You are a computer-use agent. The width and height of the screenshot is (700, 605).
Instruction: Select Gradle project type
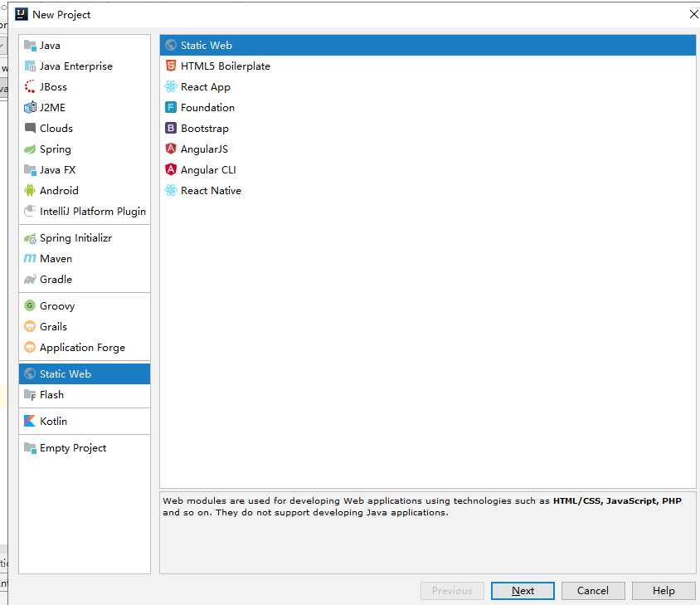(x=85, y=280)
